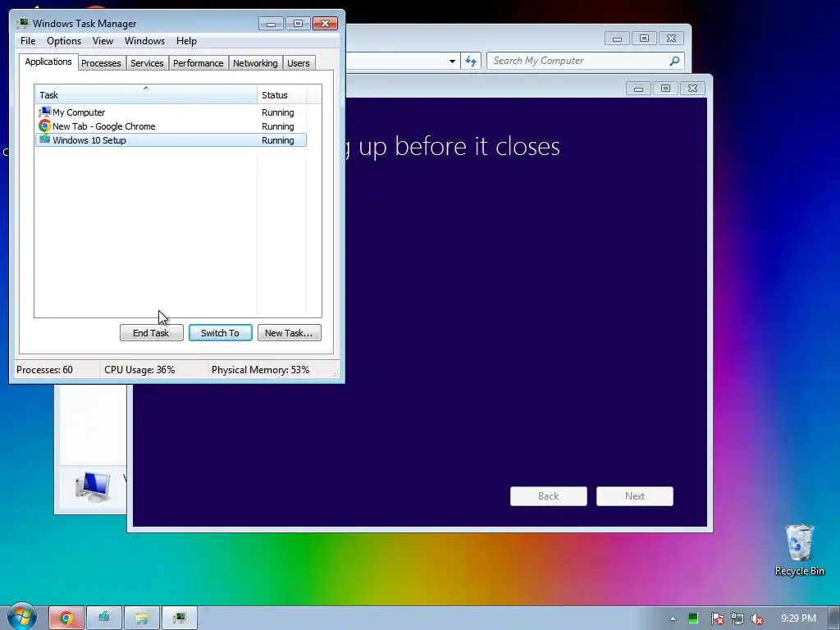Open the Action Center flag tray icon

pyautogui.click(x=717, y=619)
